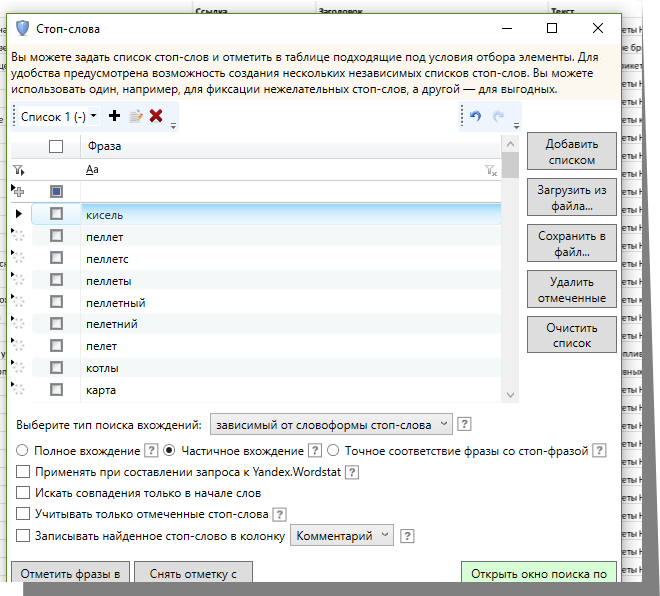Image resolution: width=660 pixels, height=596 pixels.
Task: Select Полное вхождение radio button
Action: click(22, 450)
